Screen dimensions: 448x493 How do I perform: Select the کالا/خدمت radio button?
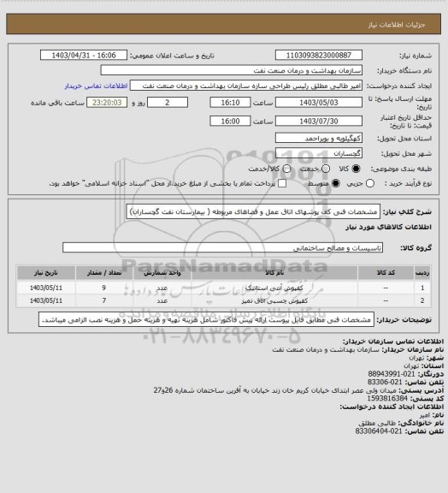[286, 169]
